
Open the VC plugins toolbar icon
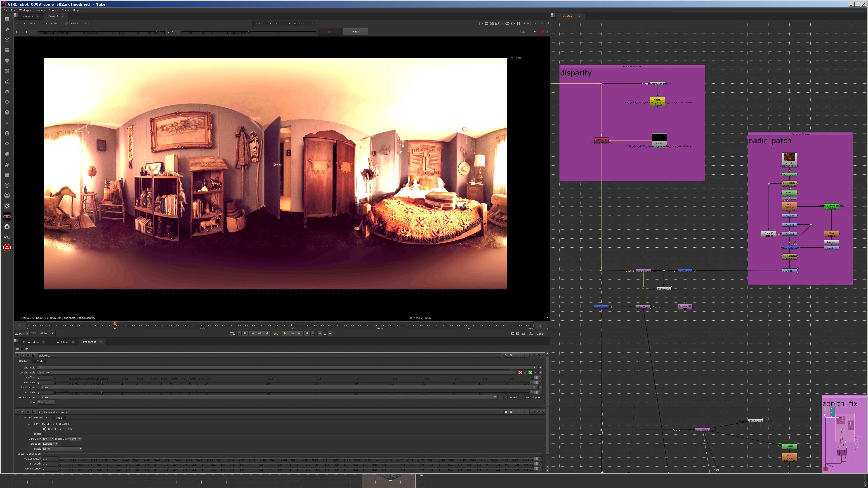click(x=7, y=237)
